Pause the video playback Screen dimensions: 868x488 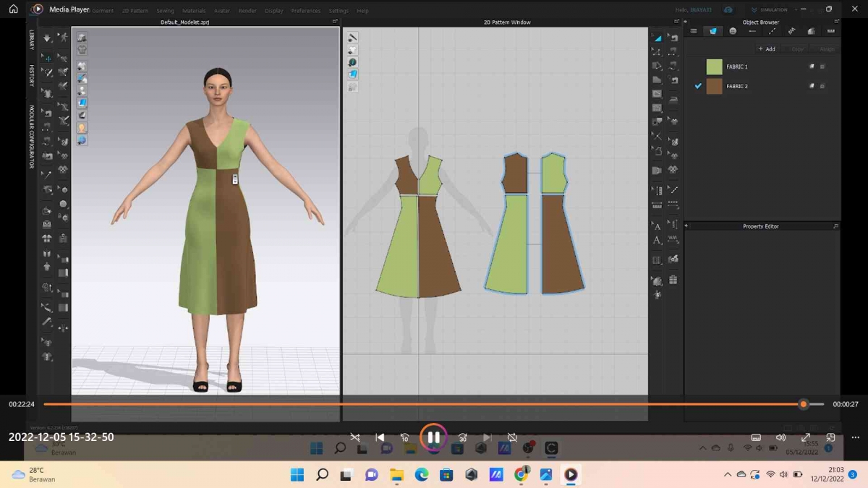point(433,437)
